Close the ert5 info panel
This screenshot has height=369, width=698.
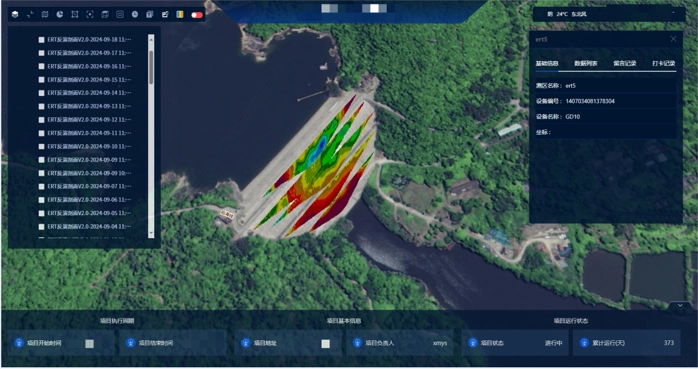tap(673, 39)
